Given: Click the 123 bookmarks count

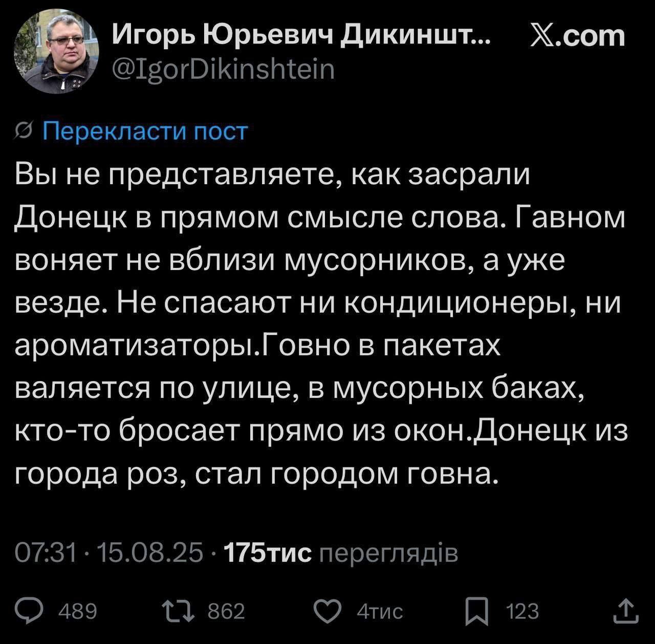Looking at the screenshot, I should (522, 611).
